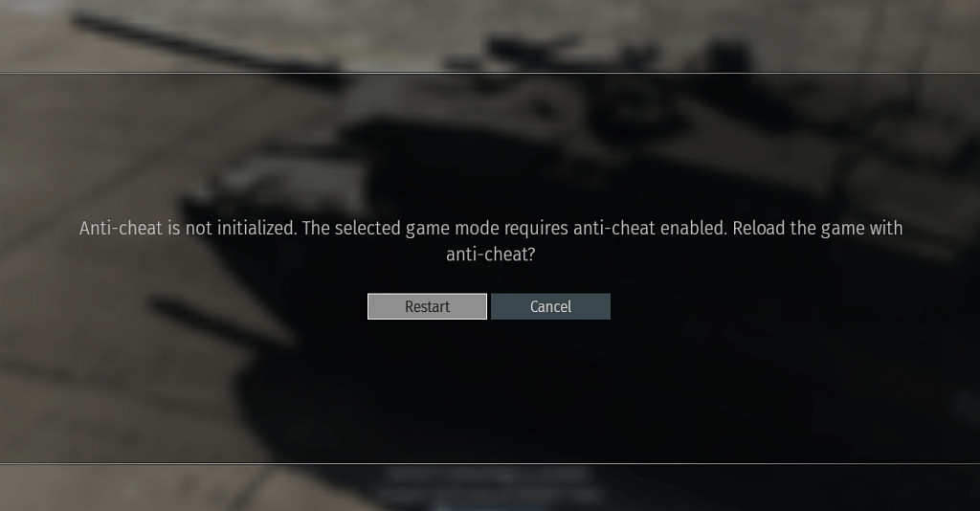Click the empty dialog area below the buttons

click(490, 388)
